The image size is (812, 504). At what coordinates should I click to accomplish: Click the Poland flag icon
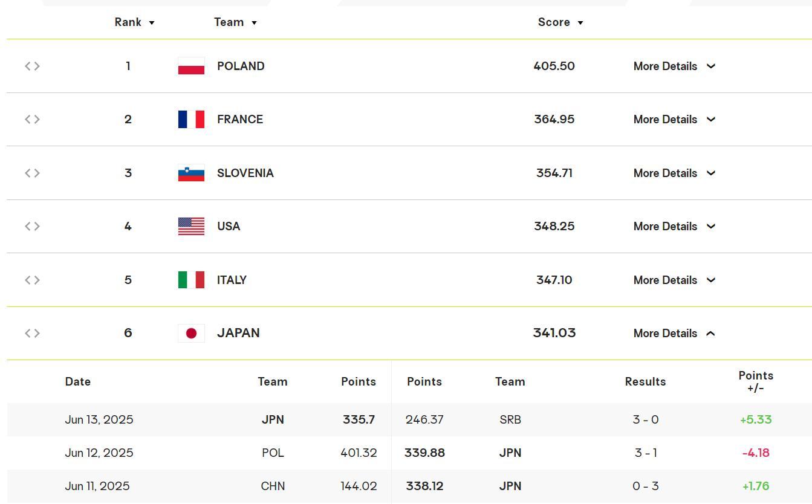tap(191, 66)
